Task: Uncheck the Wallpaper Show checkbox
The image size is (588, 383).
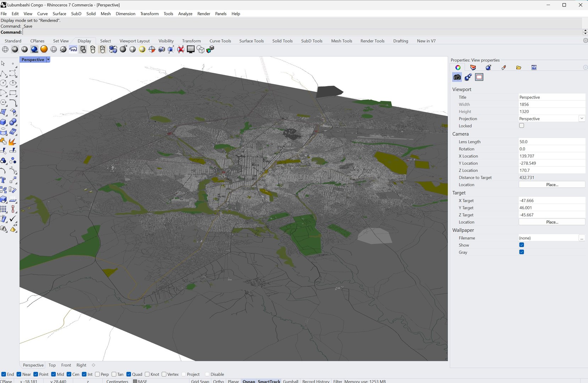Action: [521, 245]
